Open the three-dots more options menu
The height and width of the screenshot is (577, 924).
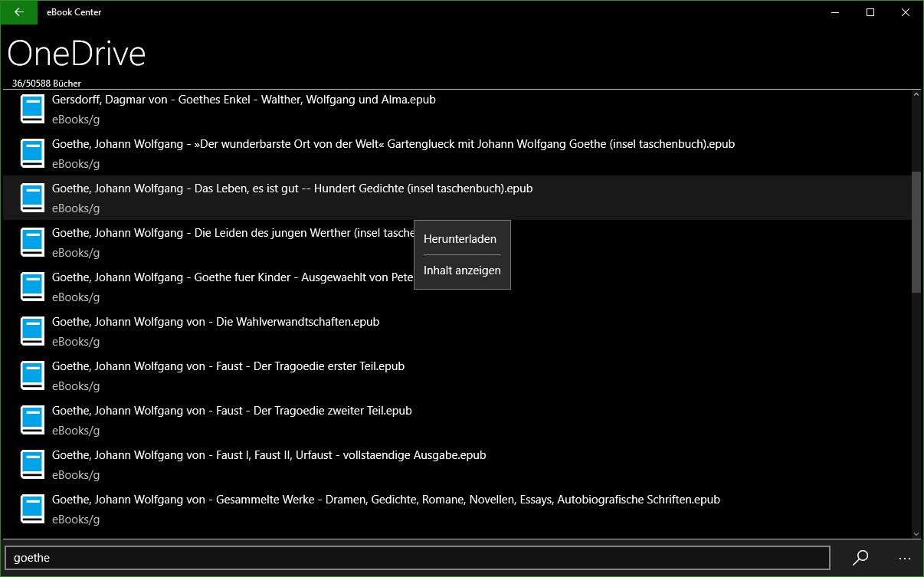coord(904,558)
